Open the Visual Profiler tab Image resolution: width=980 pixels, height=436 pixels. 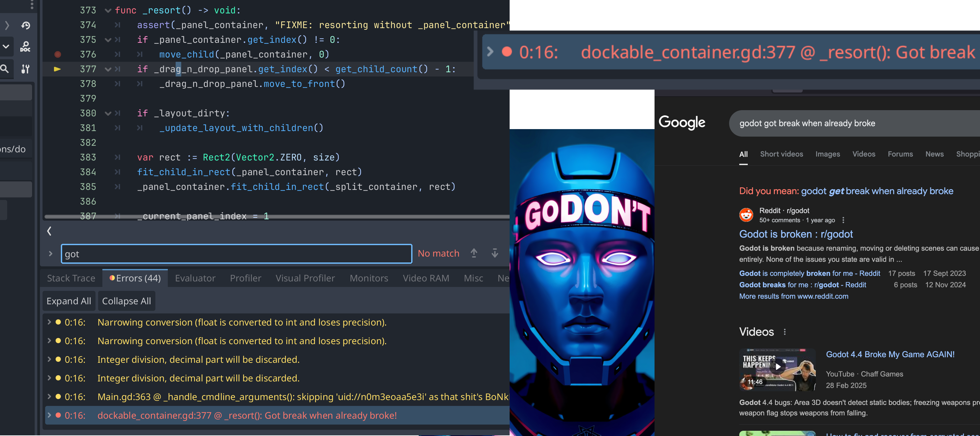click(x=305, y=278)
